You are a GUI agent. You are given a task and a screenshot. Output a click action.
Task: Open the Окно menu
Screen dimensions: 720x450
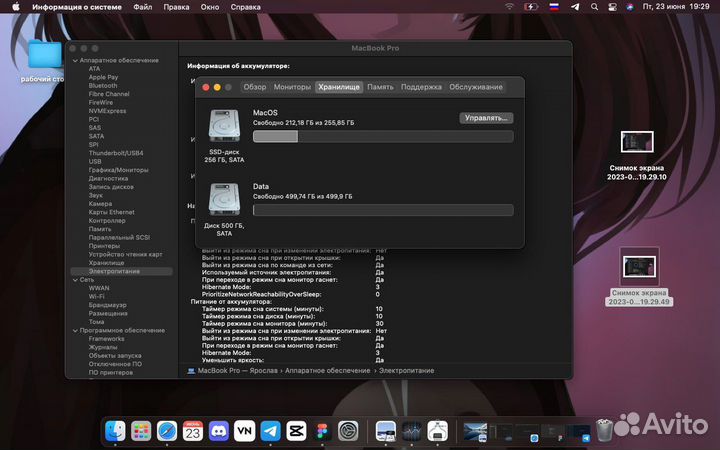pos(210,7)
